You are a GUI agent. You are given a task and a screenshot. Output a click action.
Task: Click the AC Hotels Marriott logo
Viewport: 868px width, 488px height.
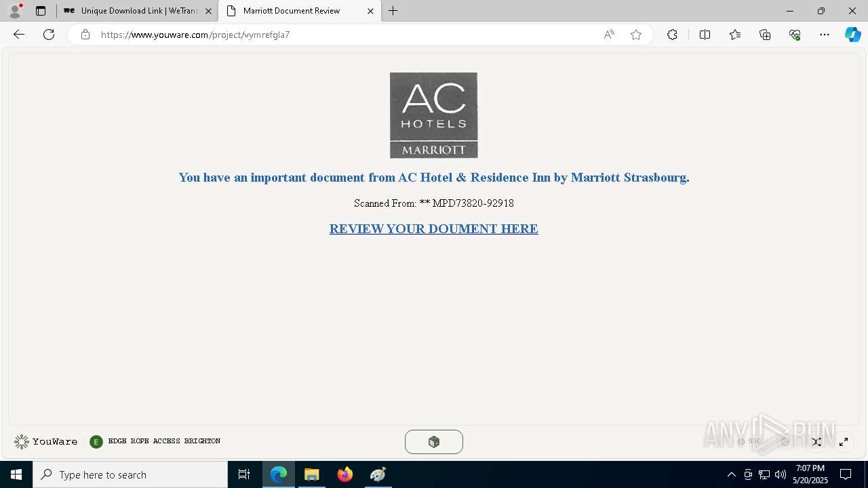(x=434, y=115)
